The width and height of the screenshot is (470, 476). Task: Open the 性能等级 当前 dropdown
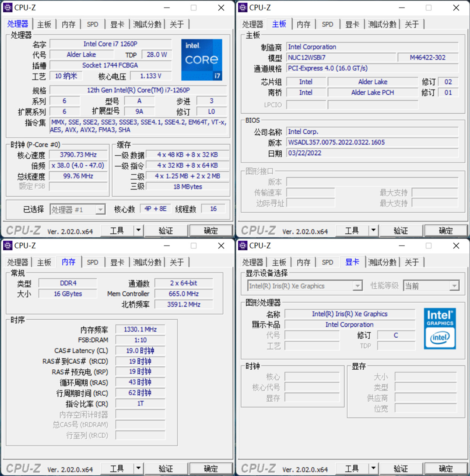point(454,286)
